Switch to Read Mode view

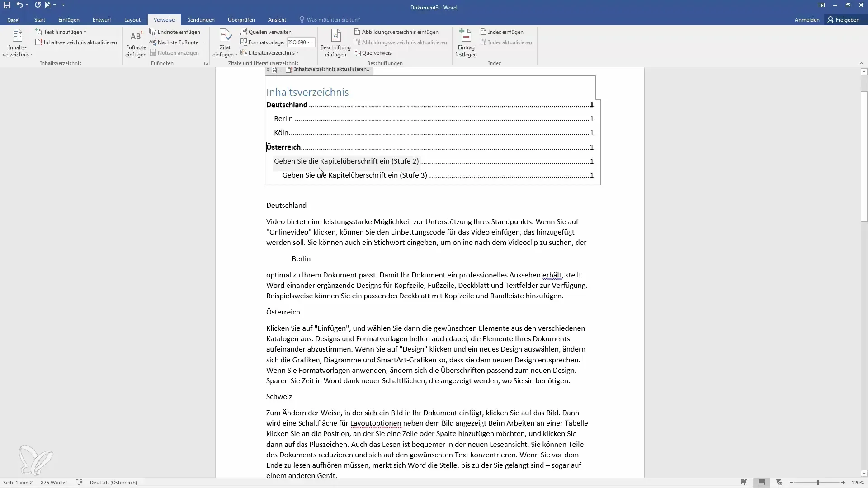(744, 483)
